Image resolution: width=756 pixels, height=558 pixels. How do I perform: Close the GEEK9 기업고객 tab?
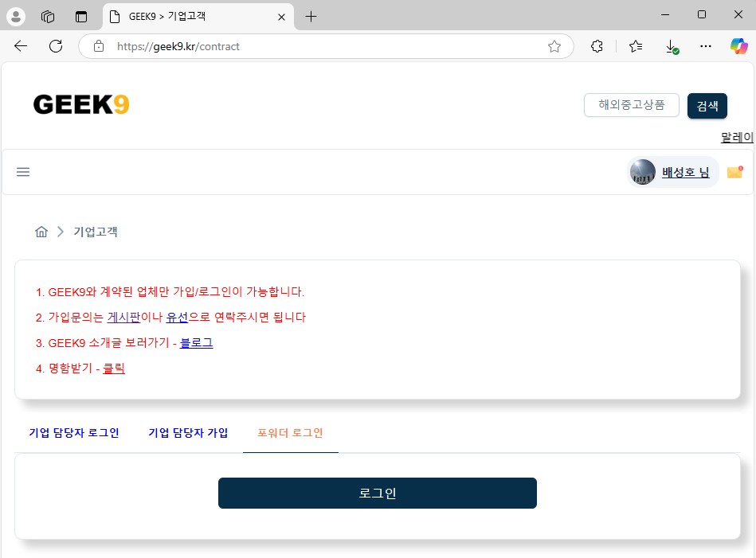click(x=281, y=17)
